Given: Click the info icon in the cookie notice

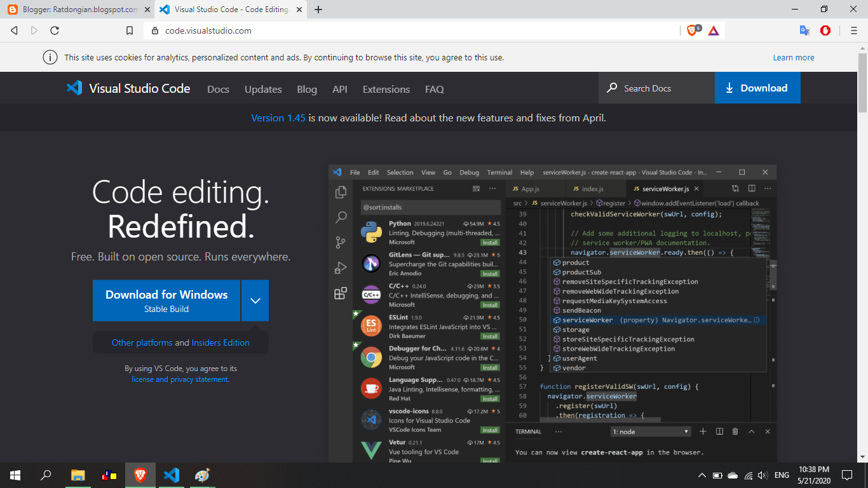Looking at the screenshot, I should (x=50, y=57).
